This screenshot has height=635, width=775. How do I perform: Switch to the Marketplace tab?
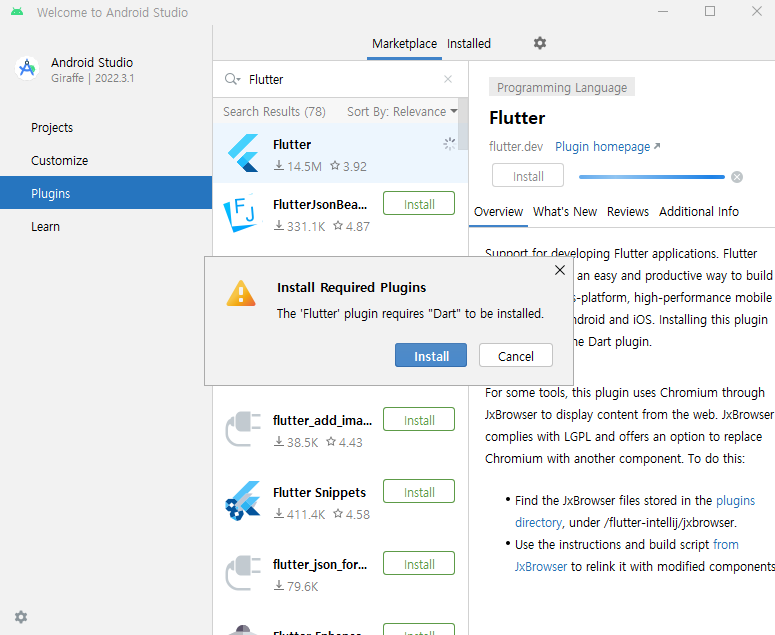point(404,44)
